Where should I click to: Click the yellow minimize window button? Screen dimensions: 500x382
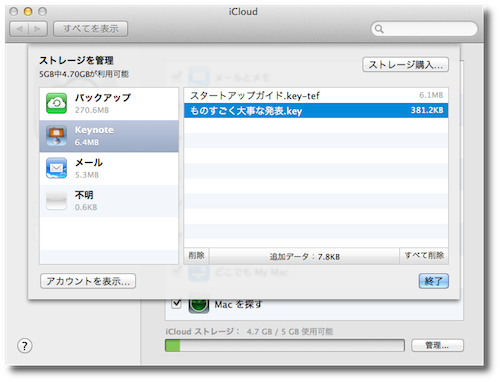(x=28, y=12)
